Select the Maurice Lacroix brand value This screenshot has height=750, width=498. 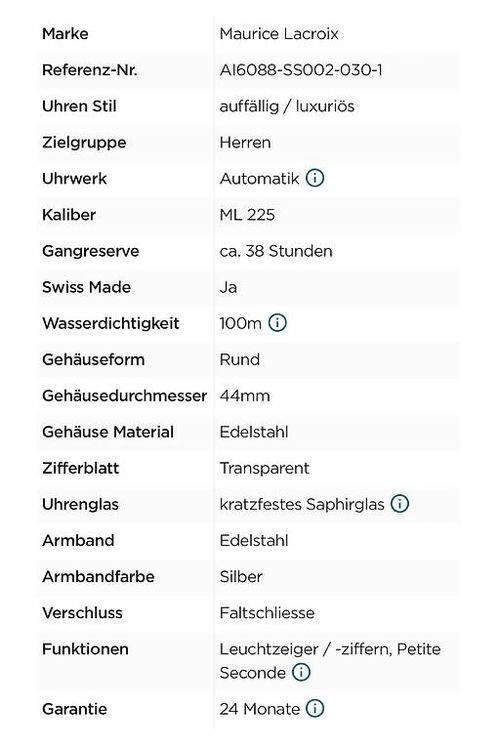pos(279,34)
